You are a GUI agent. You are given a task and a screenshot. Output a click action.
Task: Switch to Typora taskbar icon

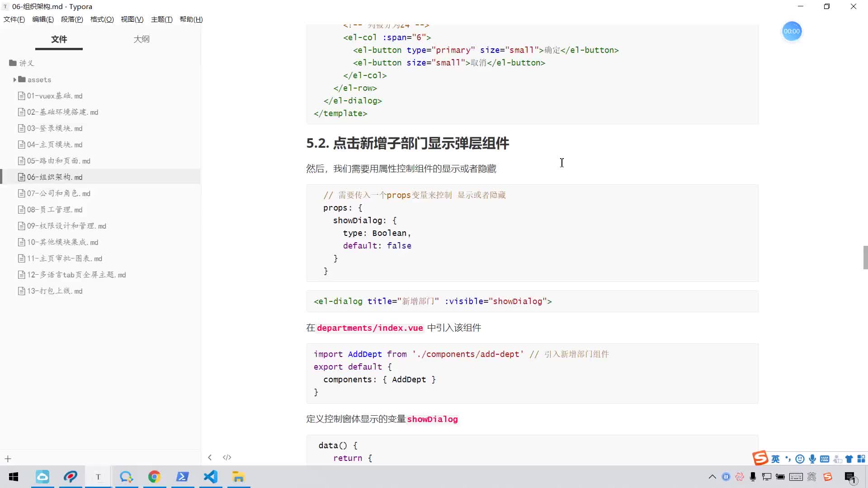98,477
